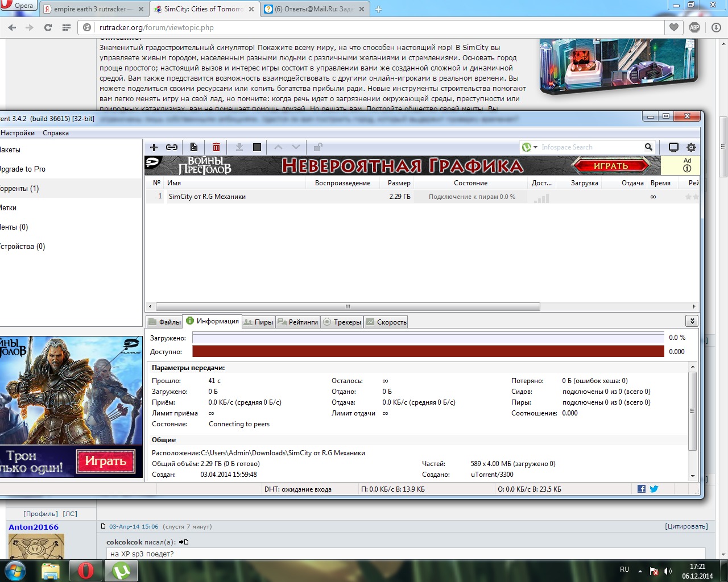Click the red Remove torrent trash icon
728x582 pixels.
point(216,147)
